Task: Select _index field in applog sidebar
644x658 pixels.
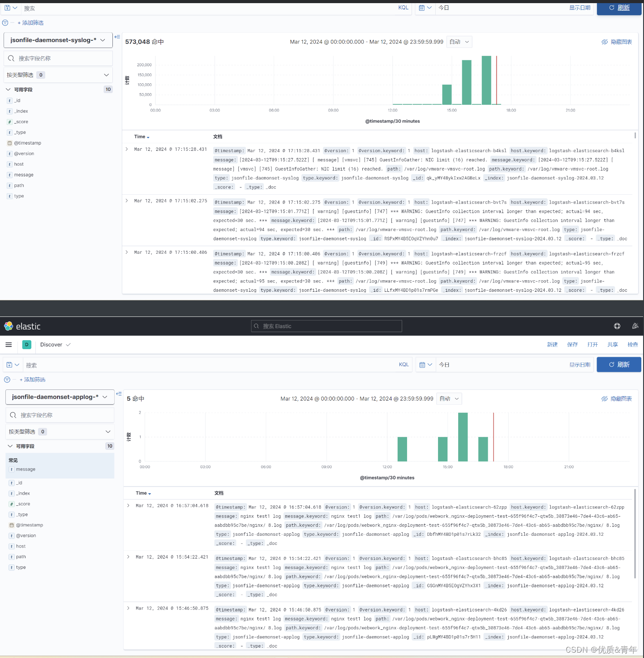Action: pyautogui.click(x=23, y=493)
